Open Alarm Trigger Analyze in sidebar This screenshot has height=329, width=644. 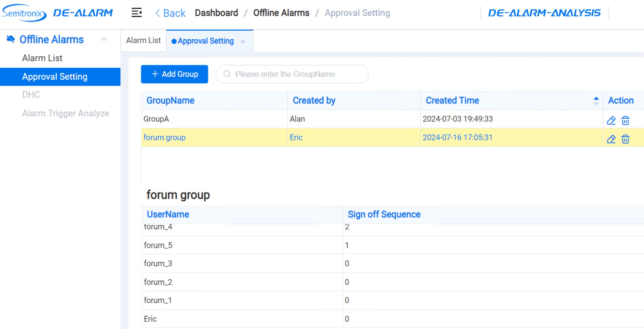66,113
